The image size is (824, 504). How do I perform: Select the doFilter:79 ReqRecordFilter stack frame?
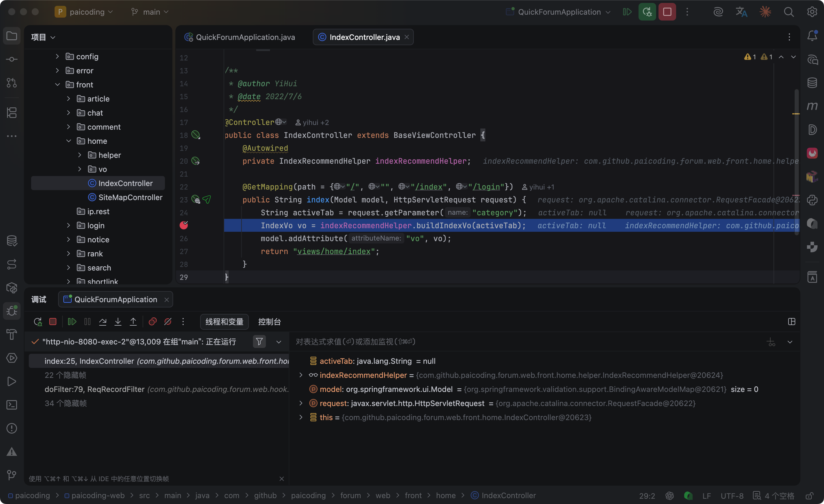pos(94,389)
